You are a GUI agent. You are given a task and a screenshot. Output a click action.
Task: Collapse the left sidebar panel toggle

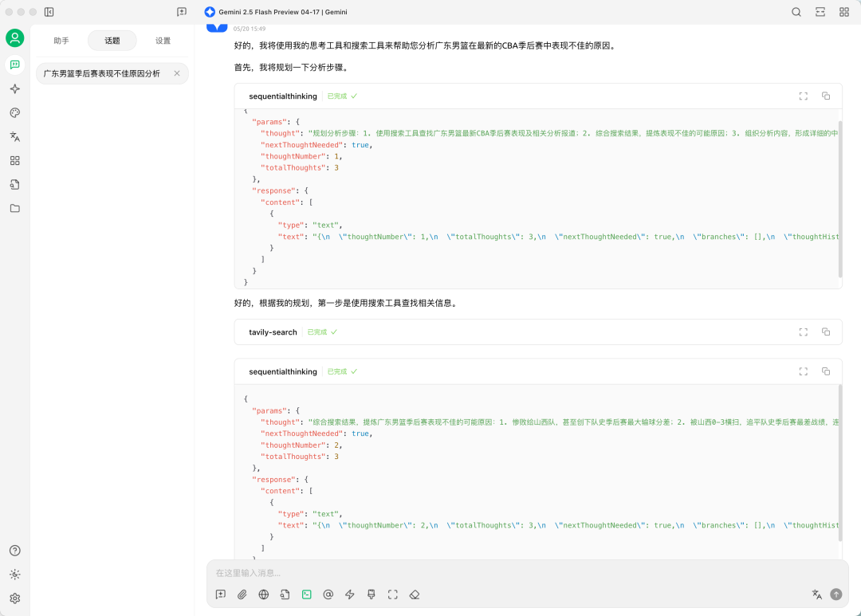click(x=49, y=12)
